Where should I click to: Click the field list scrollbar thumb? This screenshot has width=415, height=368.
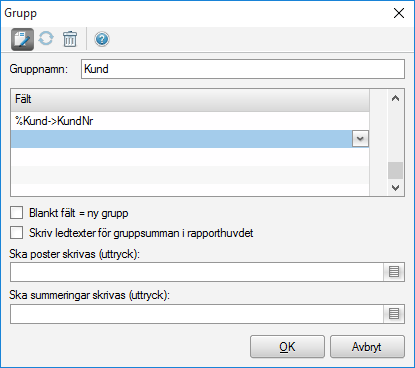(395, 170)
